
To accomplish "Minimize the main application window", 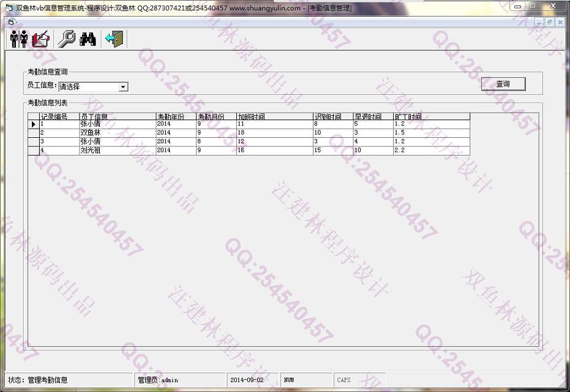I will pos(518,6).
